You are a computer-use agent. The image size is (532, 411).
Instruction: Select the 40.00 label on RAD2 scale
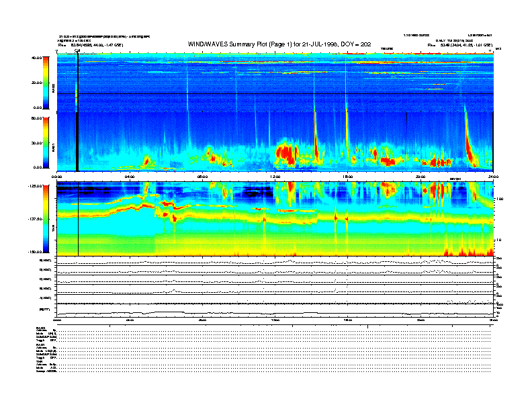click(36, 58)
